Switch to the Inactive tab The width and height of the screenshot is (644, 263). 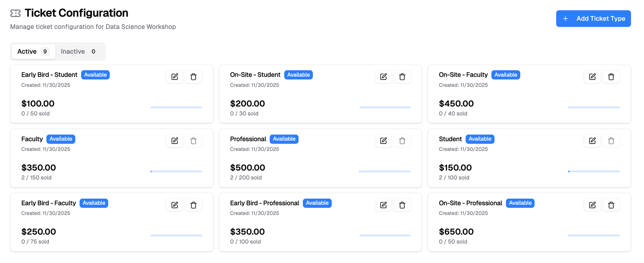[x=72, y=51]
